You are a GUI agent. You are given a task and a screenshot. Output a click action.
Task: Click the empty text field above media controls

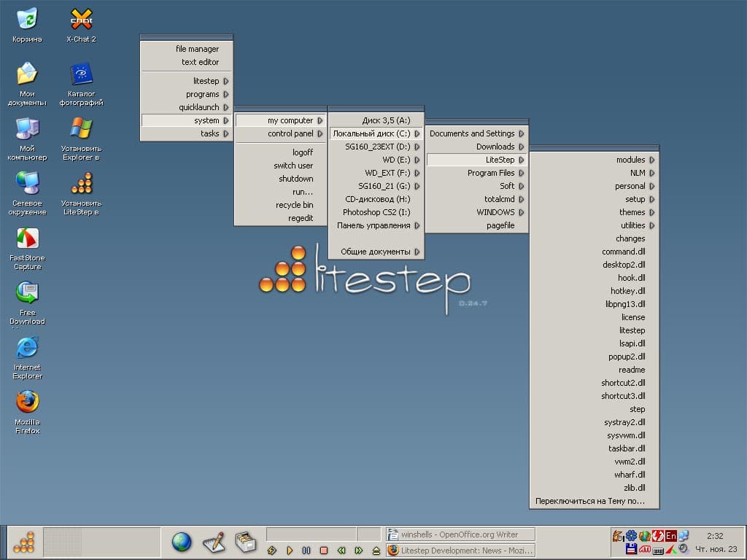point(311,534)
